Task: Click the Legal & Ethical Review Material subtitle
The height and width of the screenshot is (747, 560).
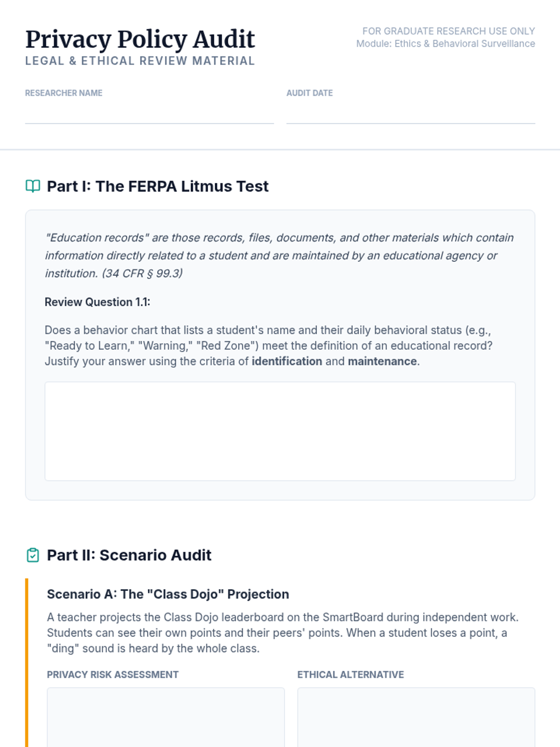Action: tap(140, 61)
